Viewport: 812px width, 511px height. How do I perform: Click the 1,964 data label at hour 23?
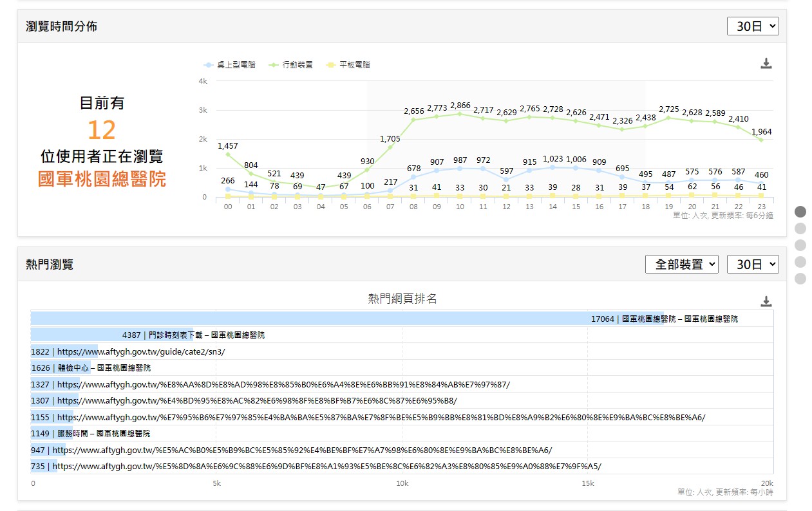tap(762, 132)
